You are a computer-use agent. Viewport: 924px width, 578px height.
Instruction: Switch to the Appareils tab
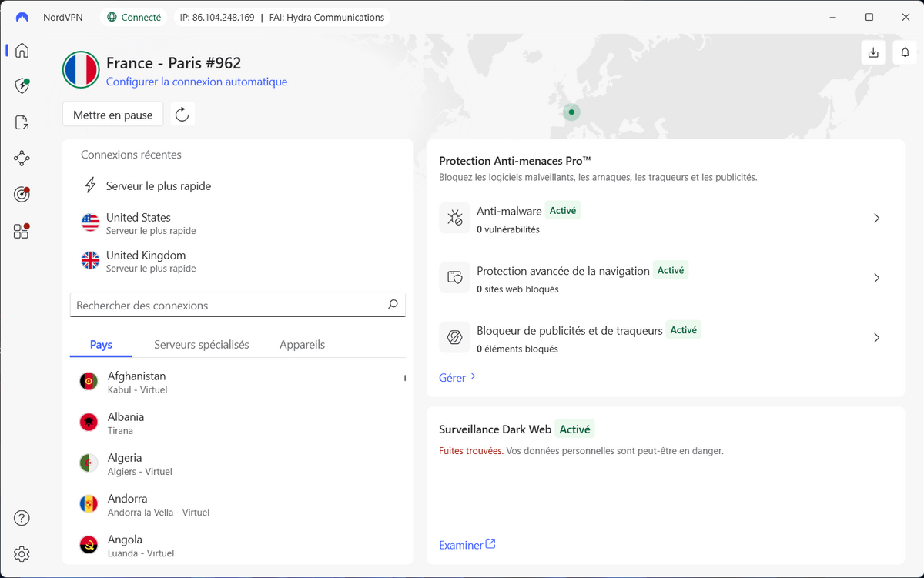[302, 344]
